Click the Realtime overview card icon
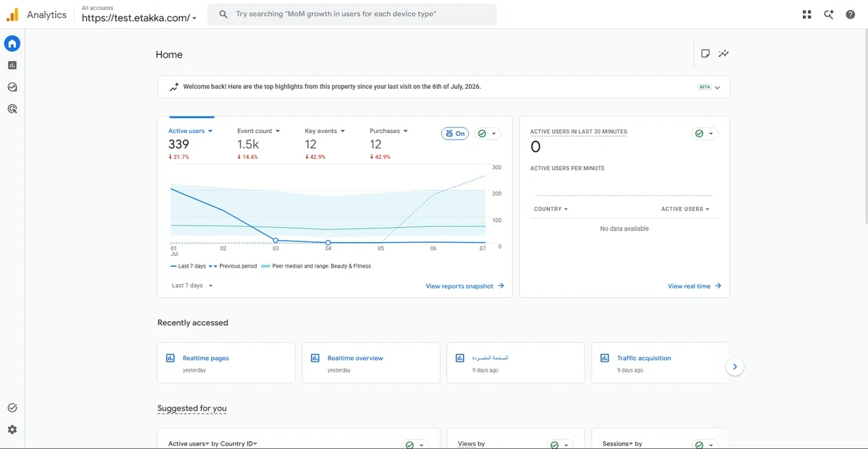This screenshot has width=868, height=449. 315,358
